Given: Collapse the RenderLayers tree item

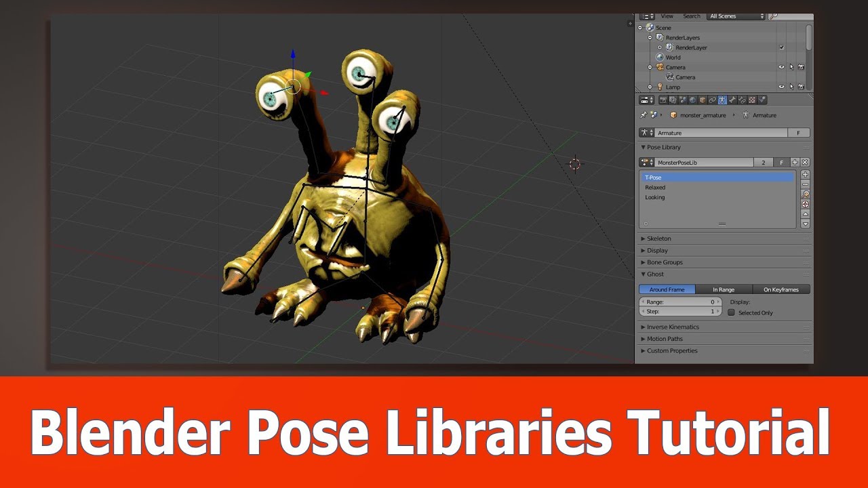Looking at the screenshot, I should pyautogui.click(x=650, y=38).
